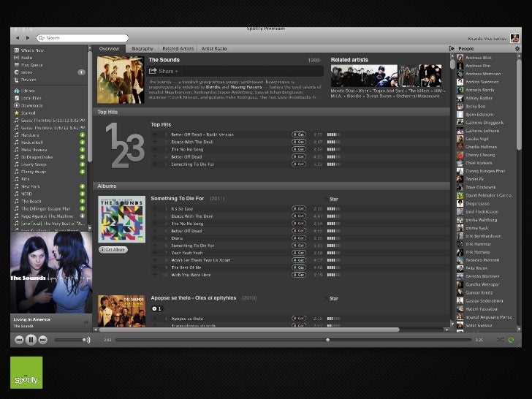
Task: Open Something To Die For album cover
Action: coord(122,219)
